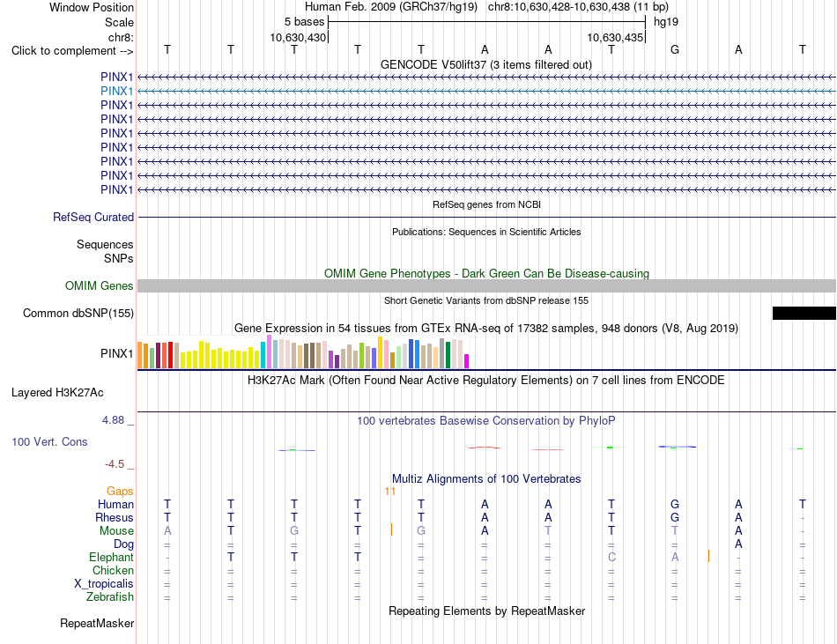This screenshot has width=837, height=644.
Task: Click the Window Position label
Action: coord(92,7)
